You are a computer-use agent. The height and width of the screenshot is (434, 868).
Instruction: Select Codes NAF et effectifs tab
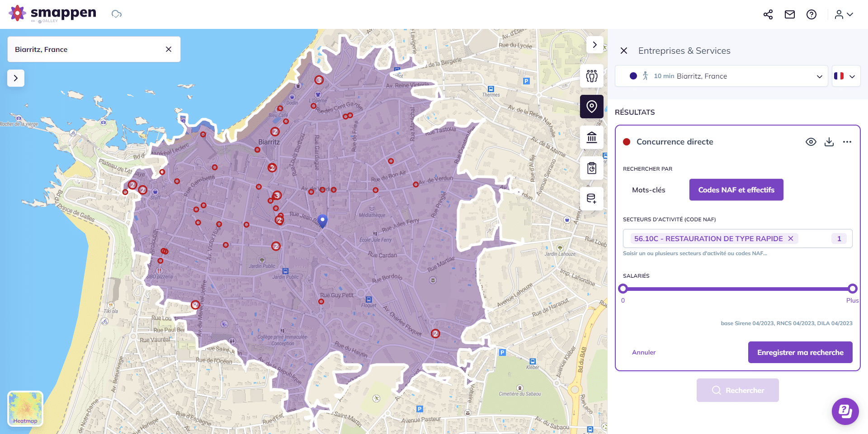[x=736, y=190]
